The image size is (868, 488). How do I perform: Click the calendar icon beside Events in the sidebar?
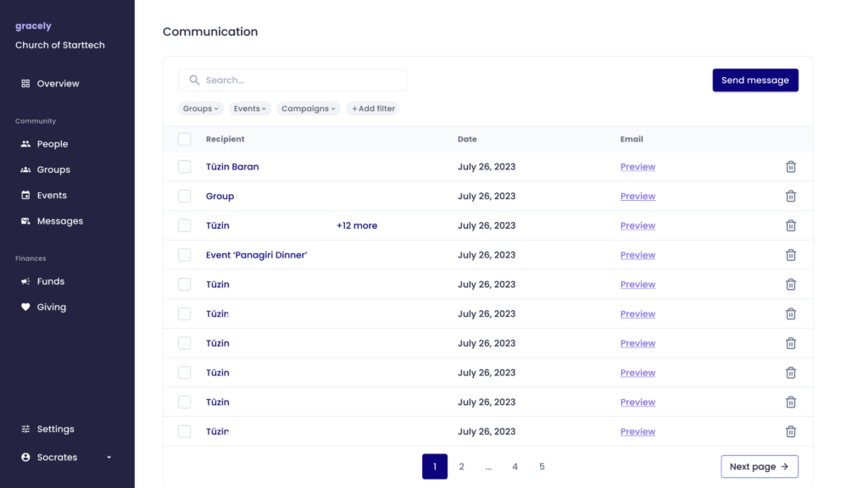25,196
